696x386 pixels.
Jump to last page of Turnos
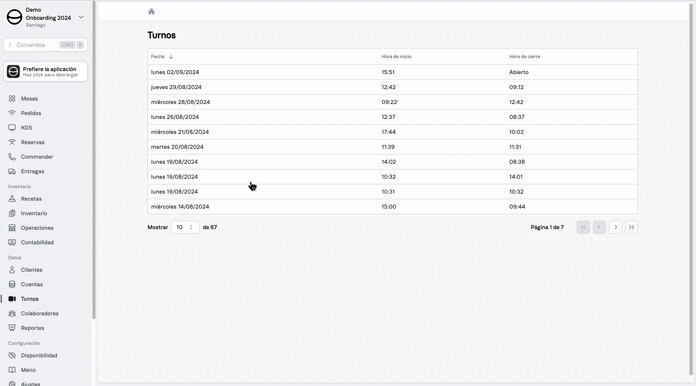click(631, 227)
